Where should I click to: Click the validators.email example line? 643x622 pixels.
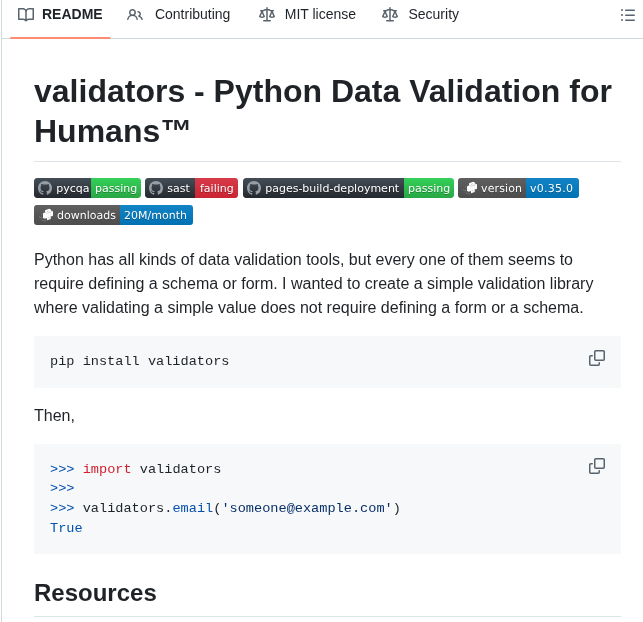(x=225, y=508)
